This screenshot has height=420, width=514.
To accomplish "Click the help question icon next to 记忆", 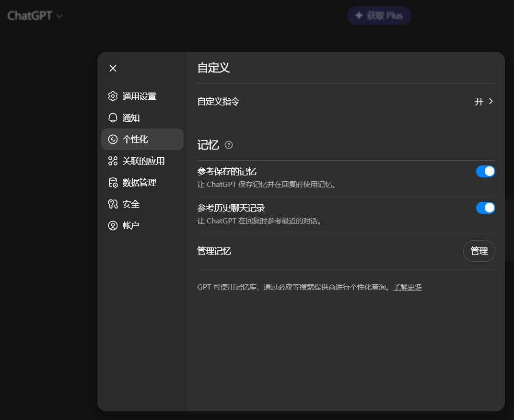I will click(x=229, y=145).
